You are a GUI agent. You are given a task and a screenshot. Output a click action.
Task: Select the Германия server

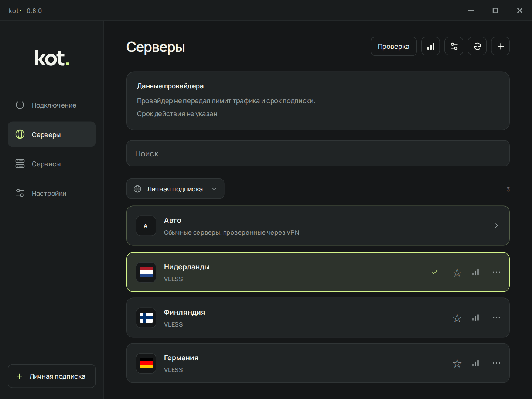[x=318, y=363]
